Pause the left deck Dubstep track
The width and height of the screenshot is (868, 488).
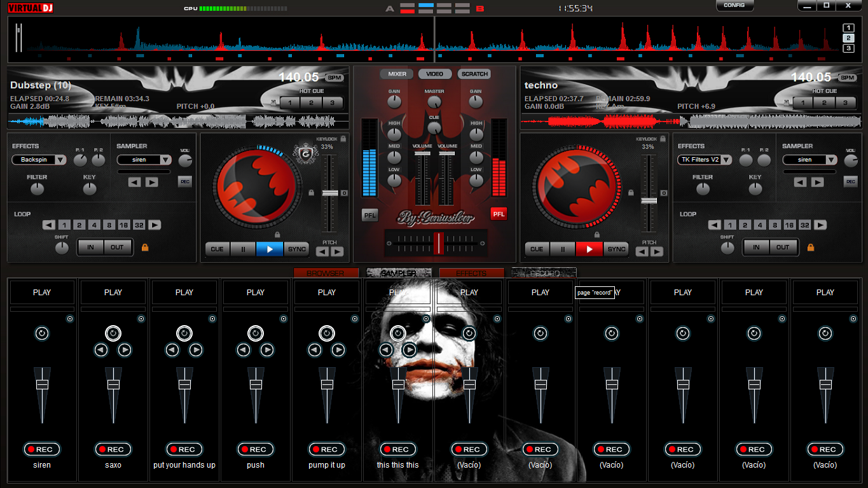(243, 249)
